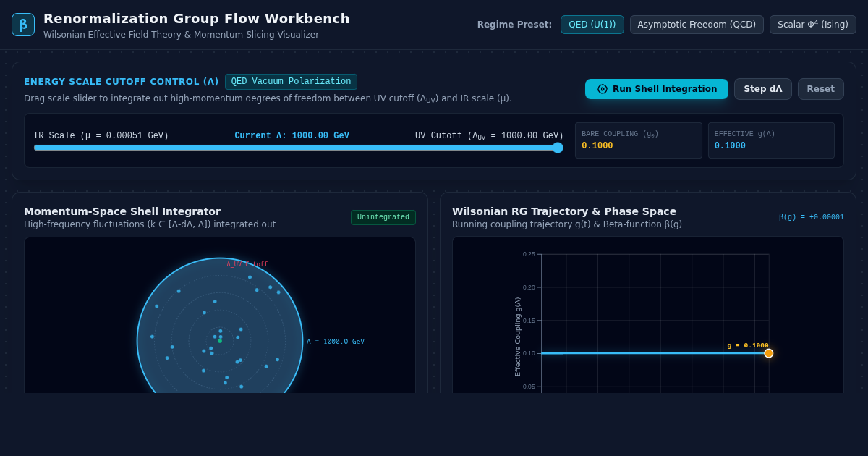The image size is (868, 456).
Task: Click the g = 0.1000 chart annotation
Action: tap(748, 345)
